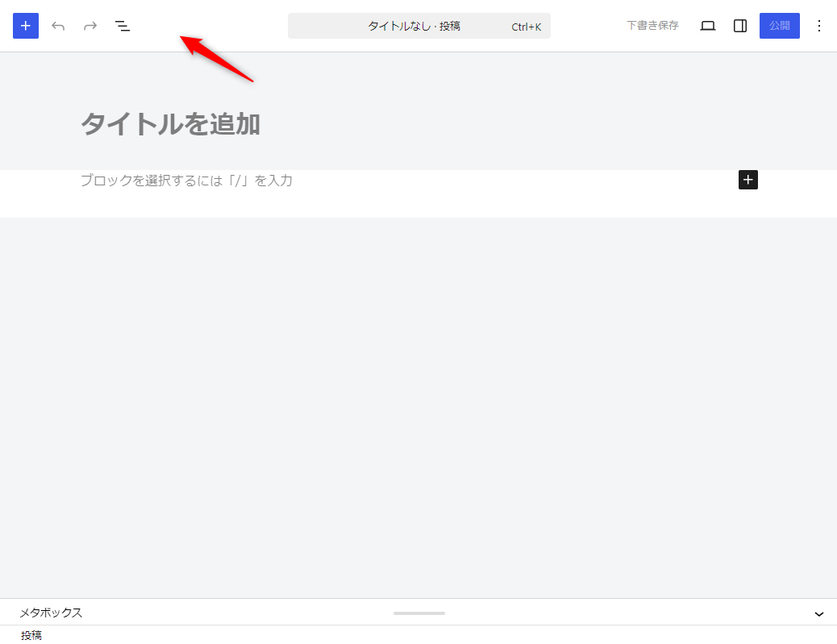Click the black plus add-block icon
The image size is (837, 644).
(x=748, y=180)
